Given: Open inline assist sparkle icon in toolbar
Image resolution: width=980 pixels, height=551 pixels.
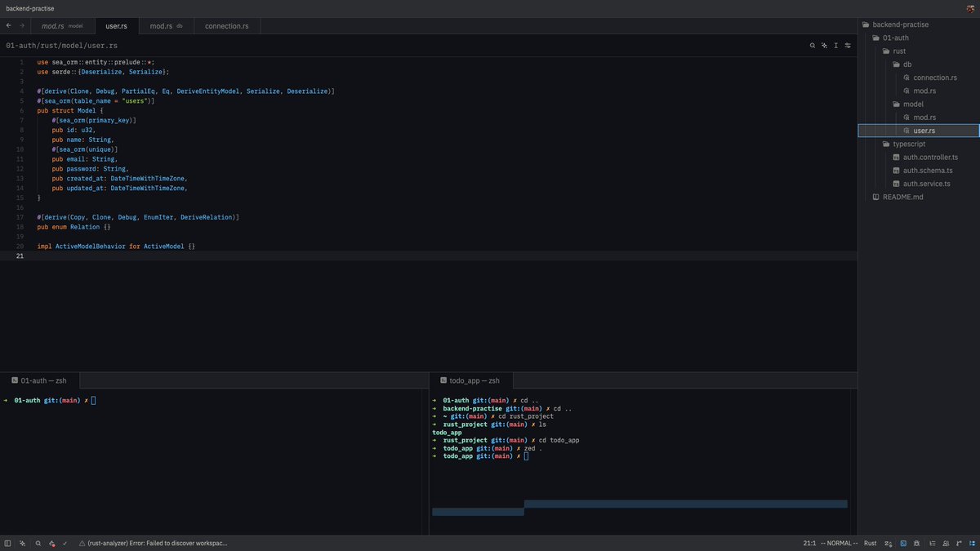Looking at the screenshot, I should pyautogui.click(x=824, y=46).
